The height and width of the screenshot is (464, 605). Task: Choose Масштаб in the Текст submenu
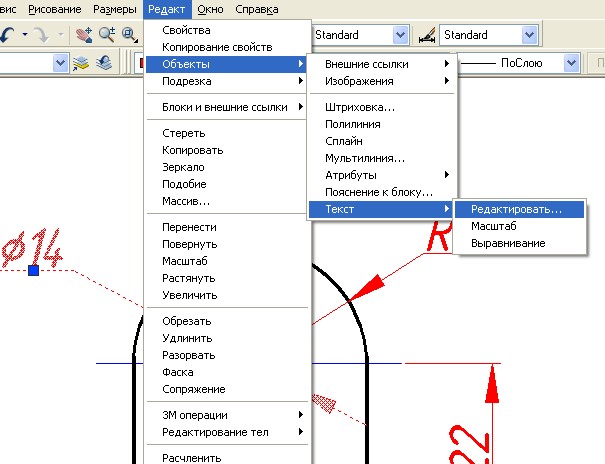pyautogui.click(x=519, y=226)
